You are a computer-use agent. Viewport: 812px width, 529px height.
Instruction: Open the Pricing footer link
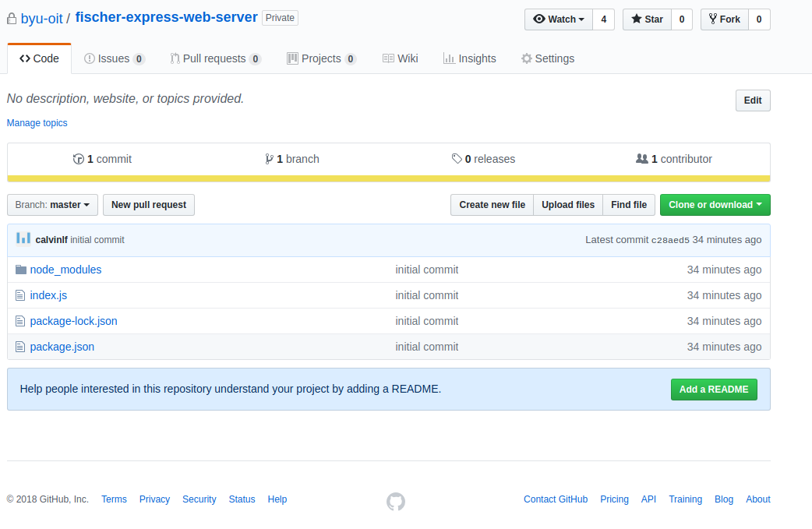(614, 499)
